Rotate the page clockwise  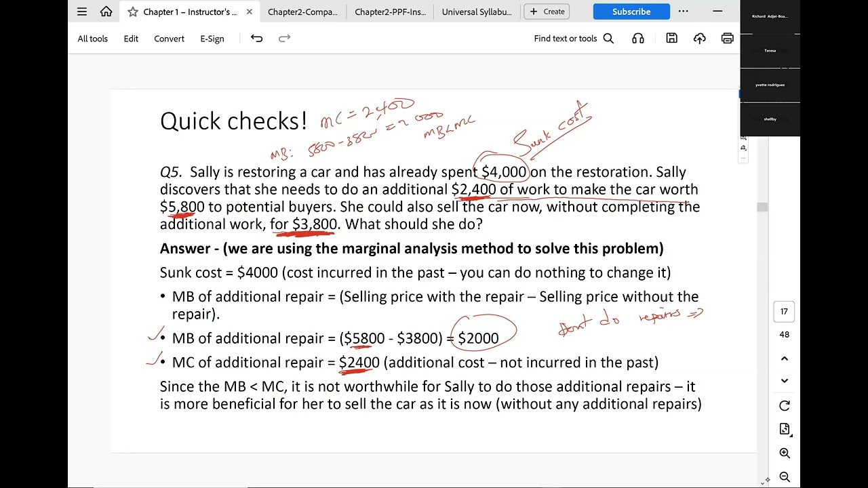[785, 406]
